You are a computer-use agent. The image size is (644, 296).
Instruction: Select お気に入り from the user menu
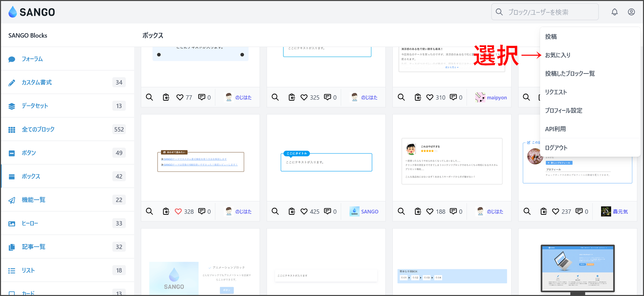[x=557, y=55]
